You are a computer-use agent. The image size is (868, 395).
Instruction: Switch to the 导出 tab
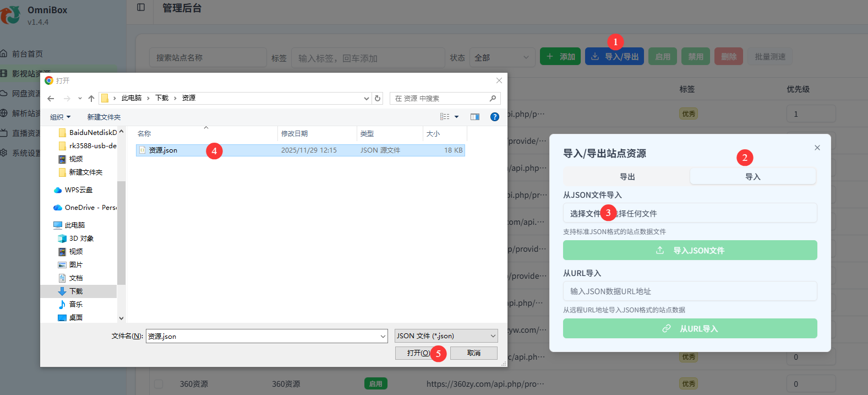627,177
